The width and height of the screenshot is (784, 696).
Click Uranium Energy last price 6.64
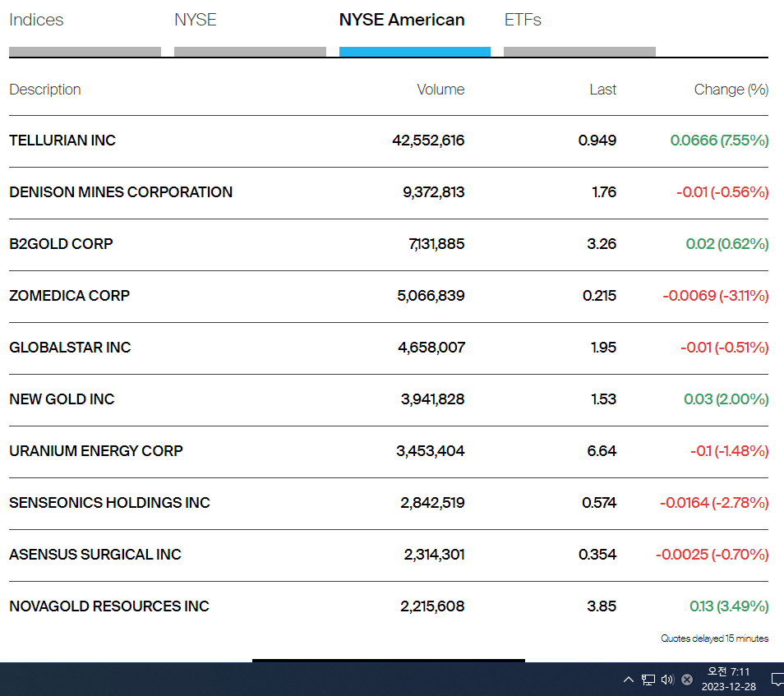(602, 451)
